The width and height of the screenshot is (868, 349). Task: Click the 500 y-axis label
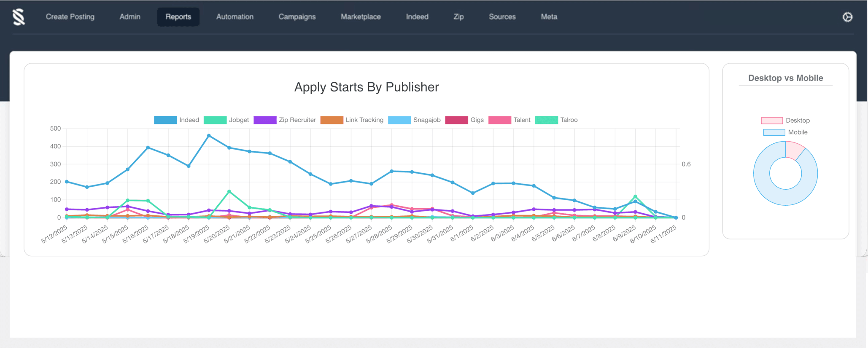tap(55, 129)
